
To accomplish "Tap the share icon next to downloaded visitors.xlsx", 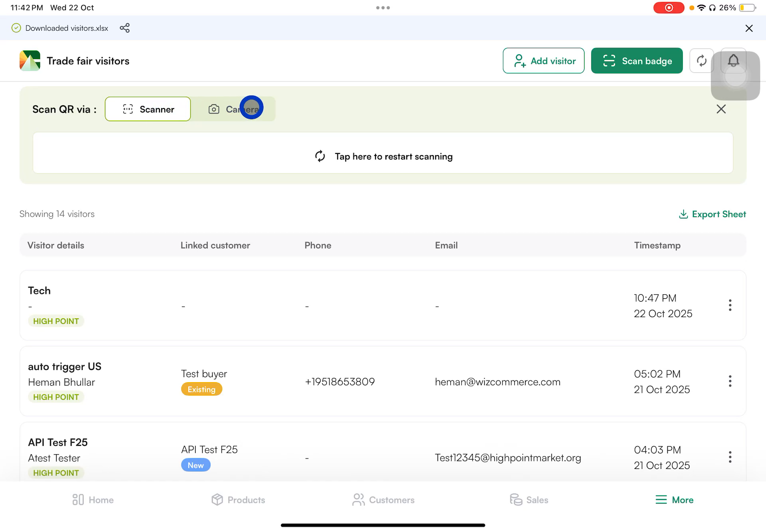I will (x=125, y=28).
